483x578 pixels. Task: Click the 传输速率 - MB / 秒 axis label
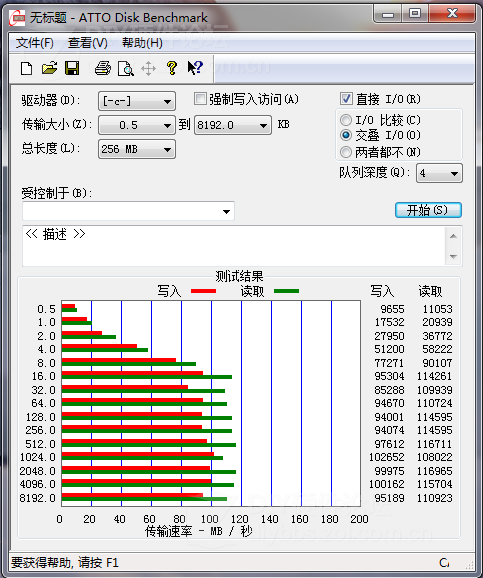(x=198, y=531)
